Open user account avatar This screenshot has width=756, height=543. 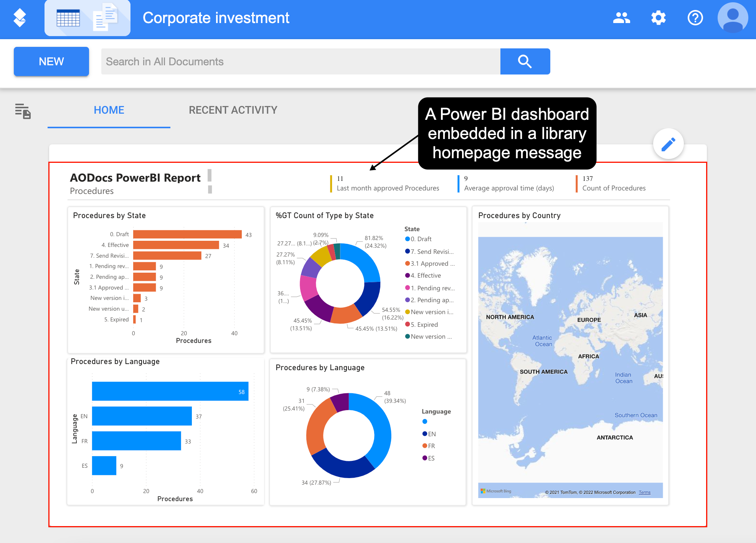click(733, 18)
